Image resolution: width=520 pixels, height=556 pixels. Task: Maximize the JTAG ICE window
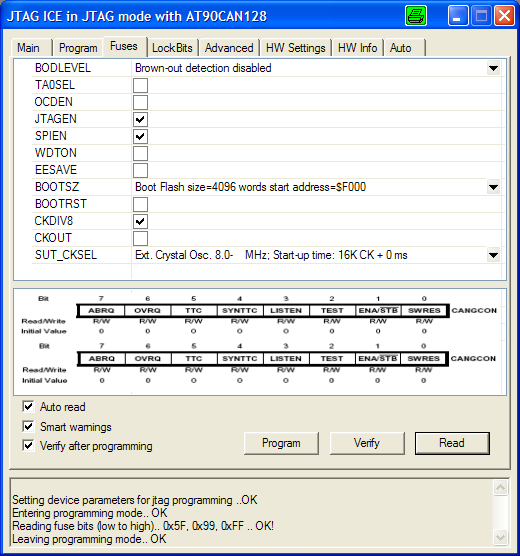click(481, 16)
